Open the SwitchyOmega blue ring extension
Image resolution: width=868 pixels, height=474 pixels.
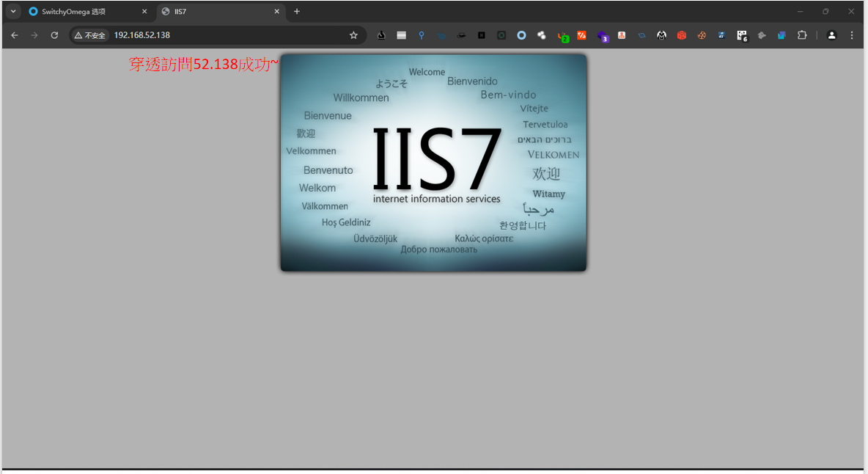point(521,35)
